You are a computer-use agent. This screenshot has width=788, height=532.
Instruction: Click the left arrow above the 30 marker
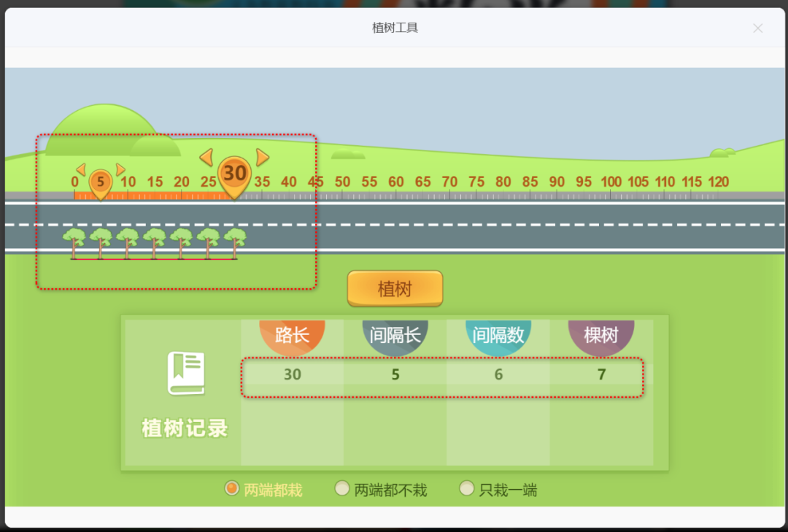pos(206,157)
